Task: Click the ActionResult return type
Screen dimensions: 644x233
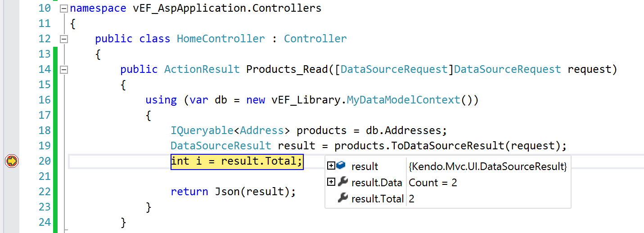Action: pos(202,69)
